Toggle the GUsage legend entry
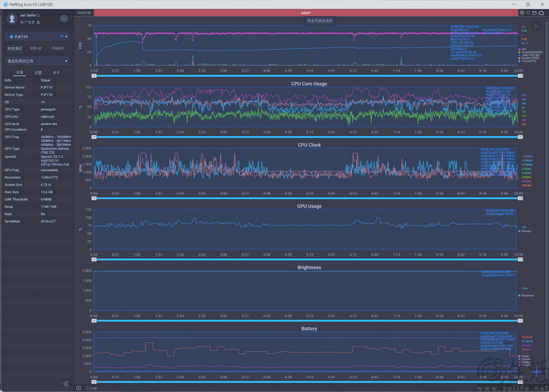 click(x=525, y=231)
